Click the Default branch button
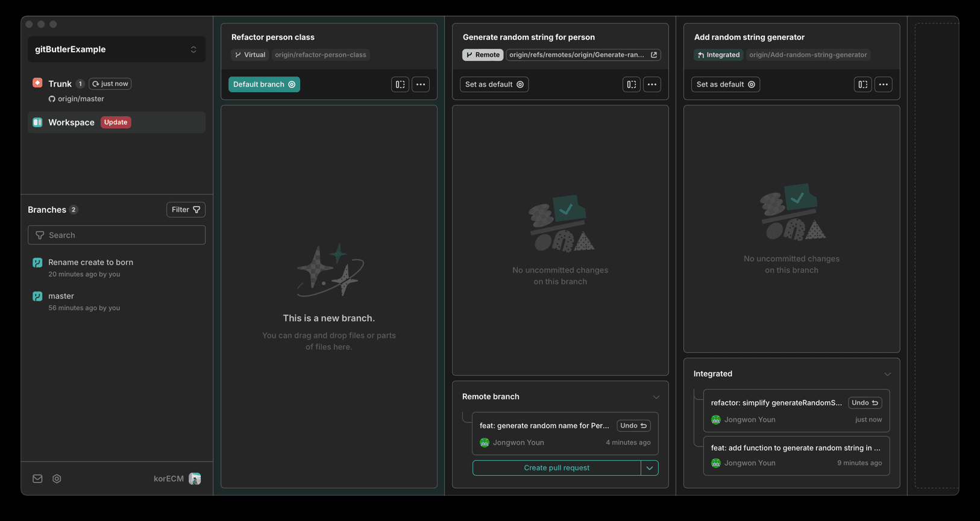Screen dimensions: 980x521 click(x=264, y=84)
